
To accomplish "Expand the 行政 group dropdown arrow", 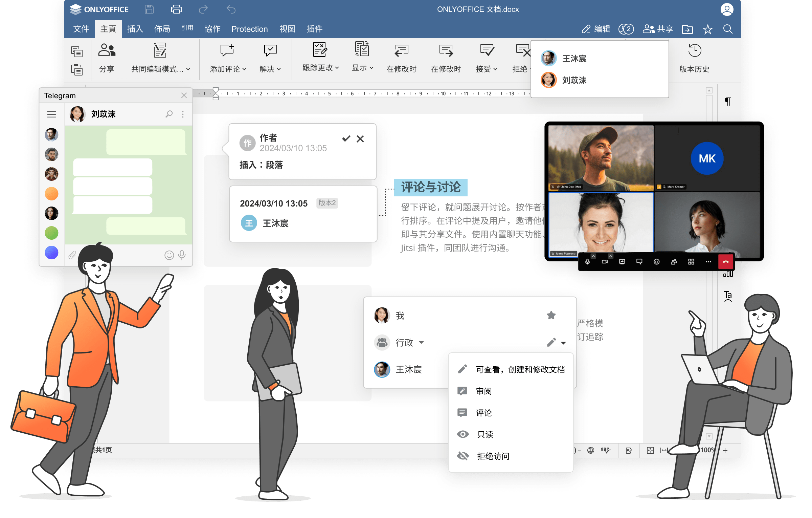I will click(422, 342).
